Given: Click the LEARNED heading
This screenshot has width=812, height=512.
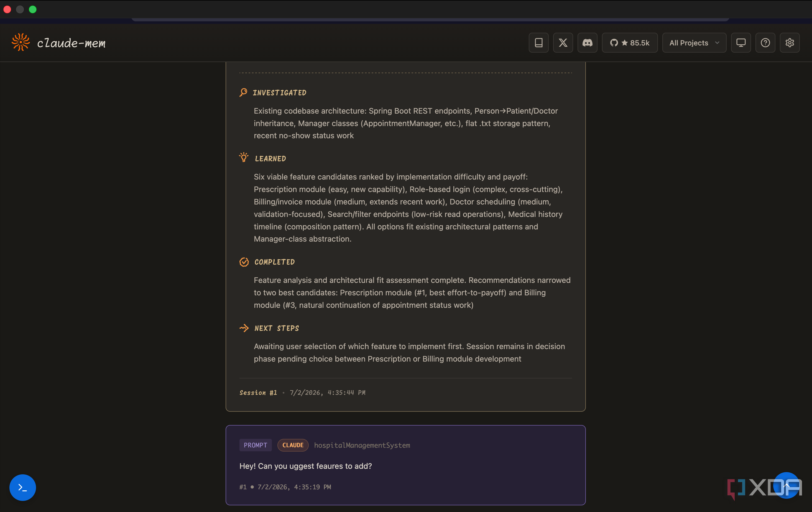Looking at the screenshot, I should [270, 158].
